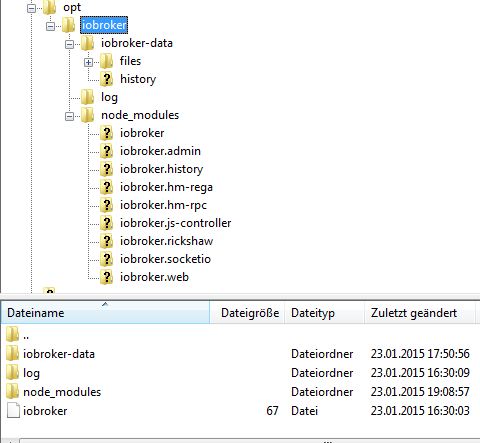Image resolution: width=480 pixels, height=443 pixels.
Task: Click question-mark icon of iobroker.js-controller
Action: [107, 223]
